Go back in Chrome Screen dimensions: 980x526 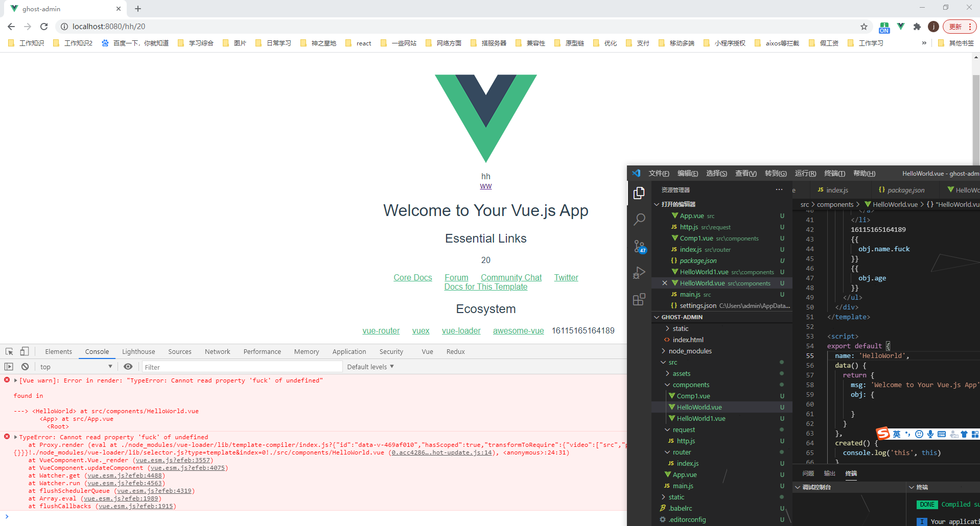pyautogui.click(x=11, y=27)
